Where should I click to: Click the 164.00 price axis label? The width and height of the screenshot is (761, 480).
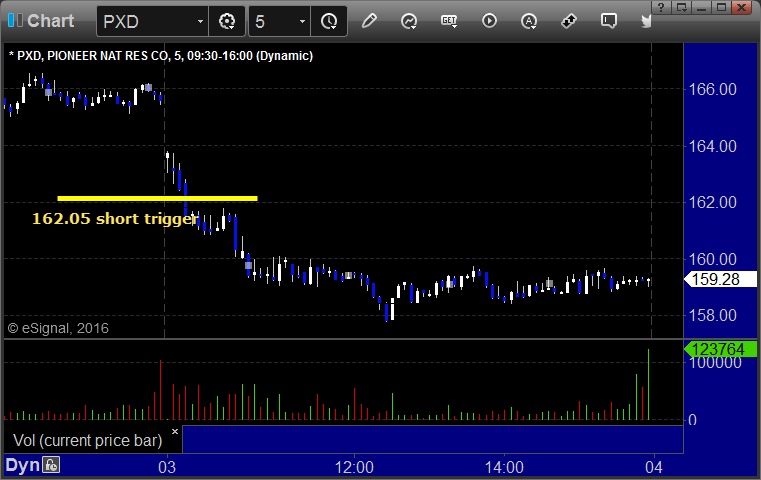pyautogui.click(x=712, y=146)
